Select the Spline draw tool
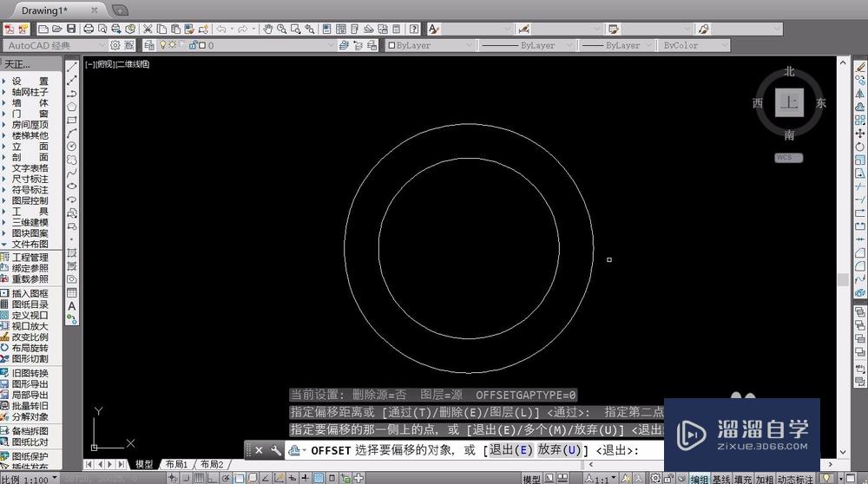The width and height of the screenshot is (868, 484). point(72,173)
